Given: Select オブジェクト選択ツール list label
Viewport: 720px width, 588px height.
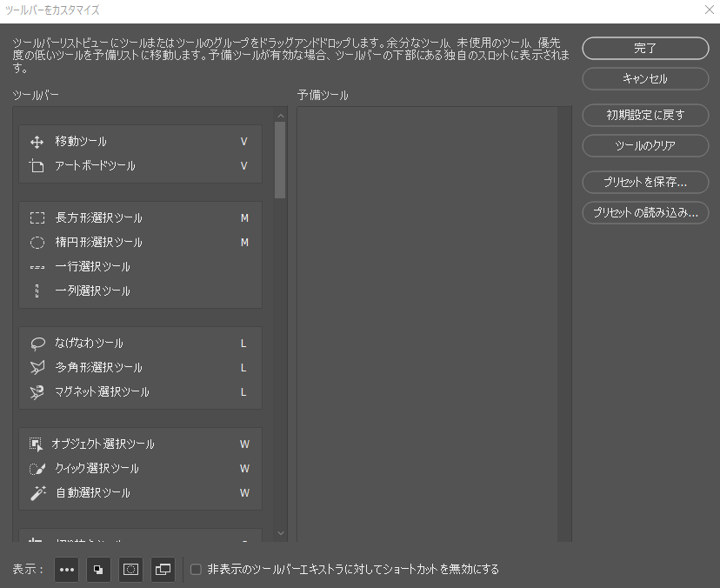Looking at the screenshot, I should [103, 444].
